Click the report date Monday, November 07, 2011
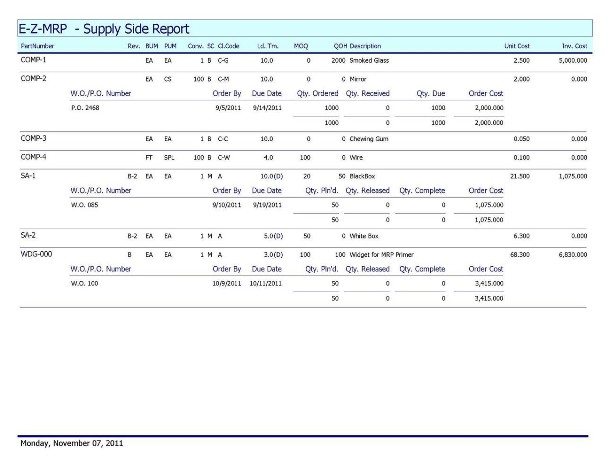The height and width of the screenshot is (469, 610). (x=71, y=443)
